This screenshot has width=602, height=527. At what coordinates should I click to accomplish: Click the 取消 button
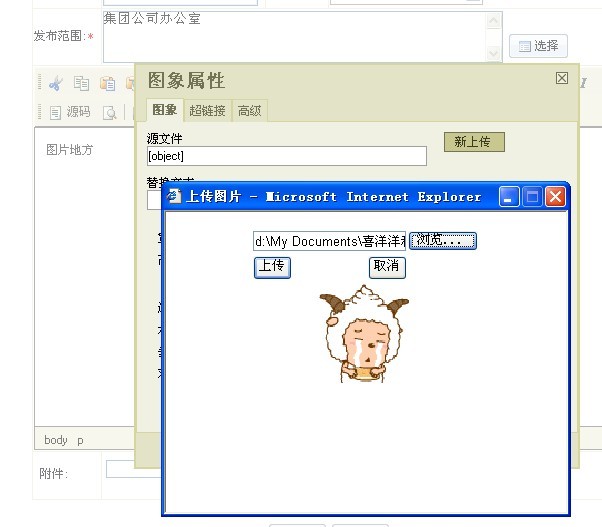click(387, 267)
